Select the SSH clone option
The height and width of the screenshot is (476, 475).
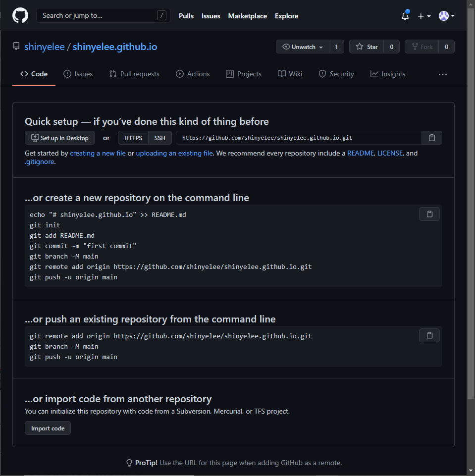point(159,138)
